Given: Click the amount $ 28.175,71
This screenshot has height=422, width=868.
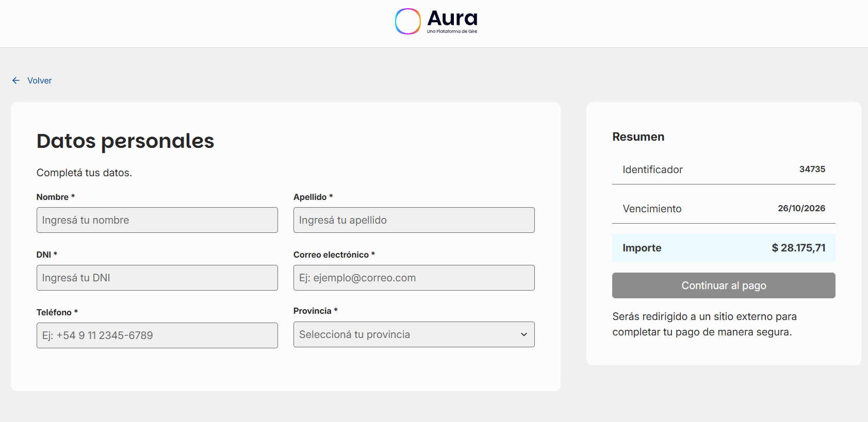Looking at the screenshot, I should coord(798,248).
